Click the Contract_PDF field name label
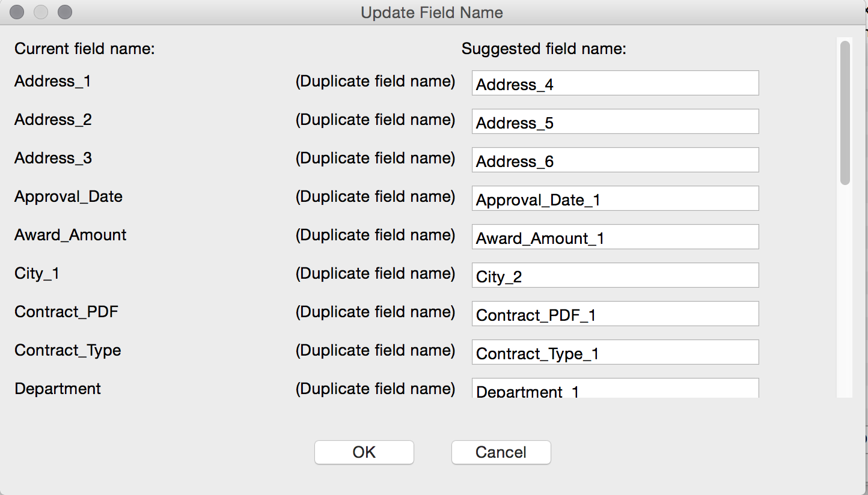The image size is (868, 495). coord(67,312)
